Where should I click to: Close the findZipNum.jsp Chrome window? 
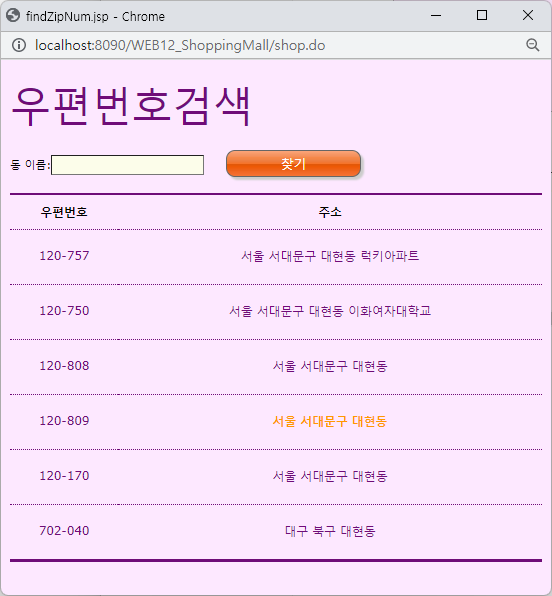(x=528, y=16)
